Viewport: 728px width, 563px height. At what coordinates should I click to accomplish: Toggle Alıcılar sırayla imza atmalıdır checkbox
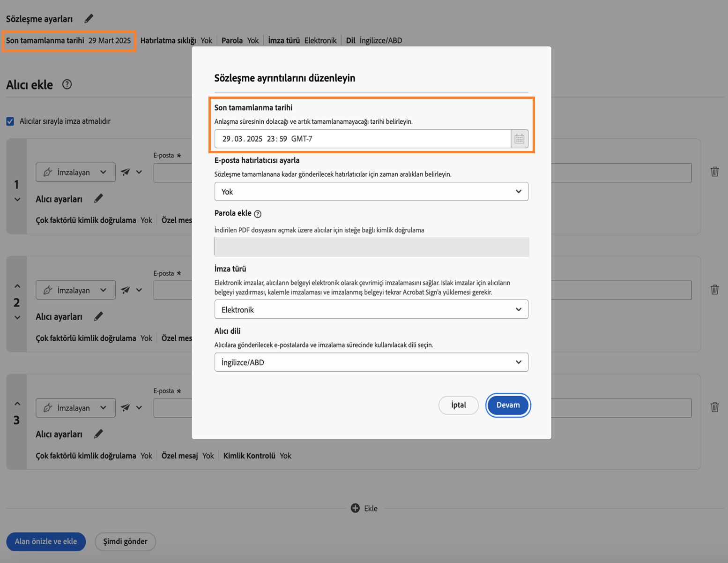[x=10, y=121]
